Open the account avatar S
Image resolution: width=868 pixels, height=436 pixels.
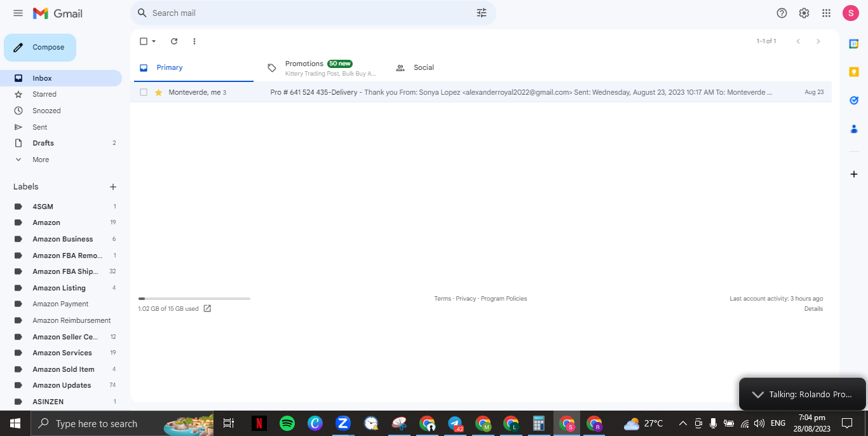pyautogui.click(x=851, y=13)
